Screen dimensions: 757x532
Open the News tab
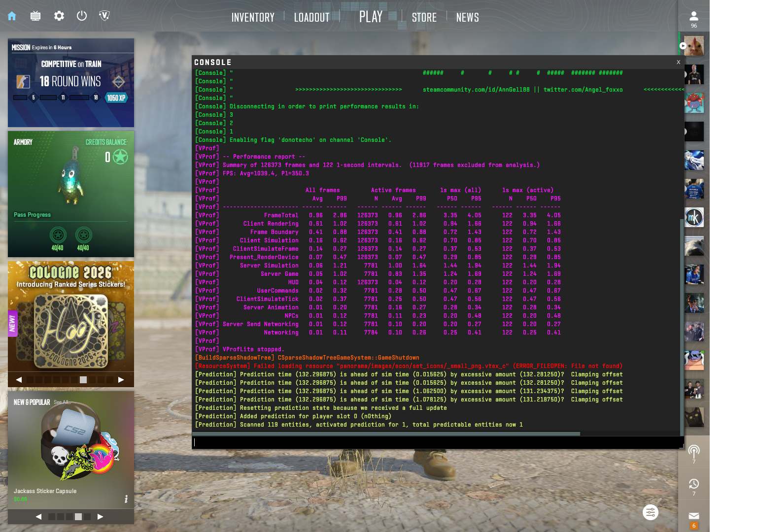pyautogui.click(x=467, y=17)
